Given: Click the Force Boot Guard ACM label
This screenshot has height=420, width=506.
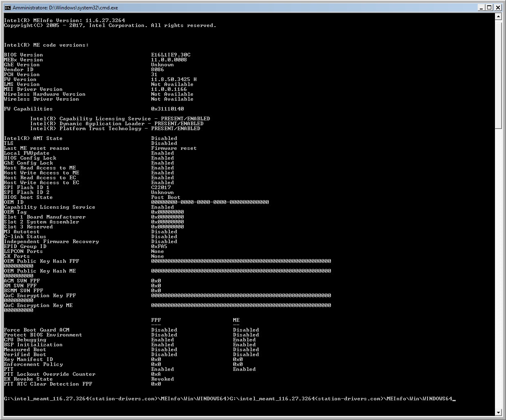Looking at the screenshot, I should pyautogui.click(x=36, y=330).
